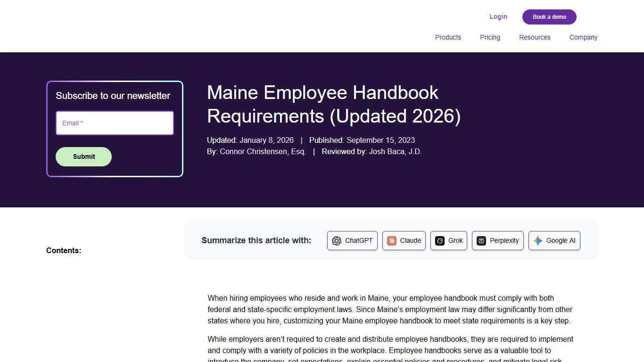
Task: Click the article title heading
Action: tap(333, 104)
